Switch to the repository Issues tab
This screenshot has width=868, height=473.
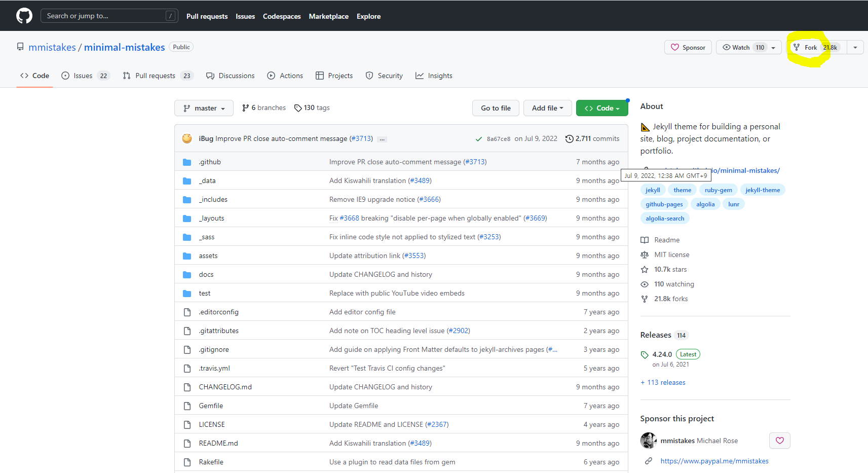(x=85, y=76)
